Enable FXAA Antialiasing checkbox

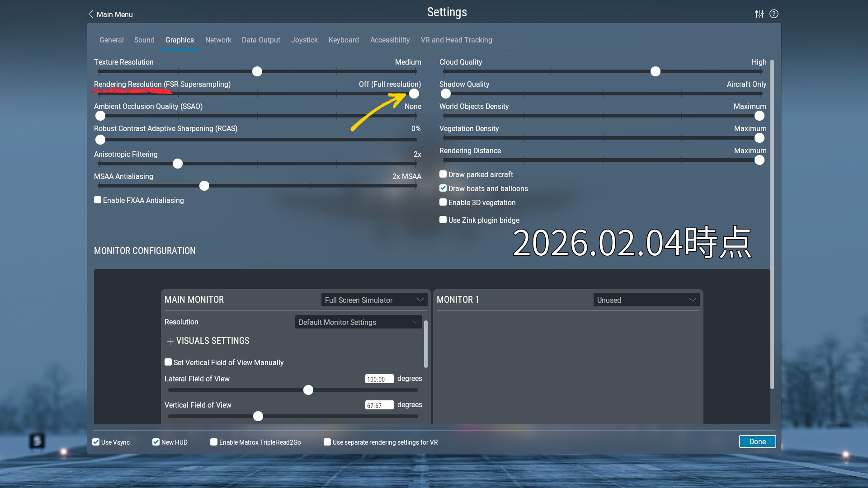pyautogui.click(x=98, y=200)
